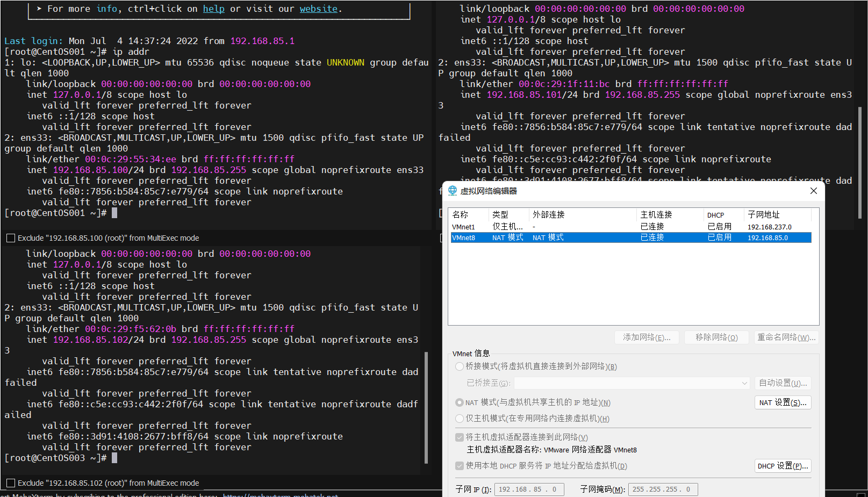Tick Exclude 192.168.85.102 from MultiExec mode
Image resolution: width=868 pixels, height=497 pixels.
pos(11,483)
